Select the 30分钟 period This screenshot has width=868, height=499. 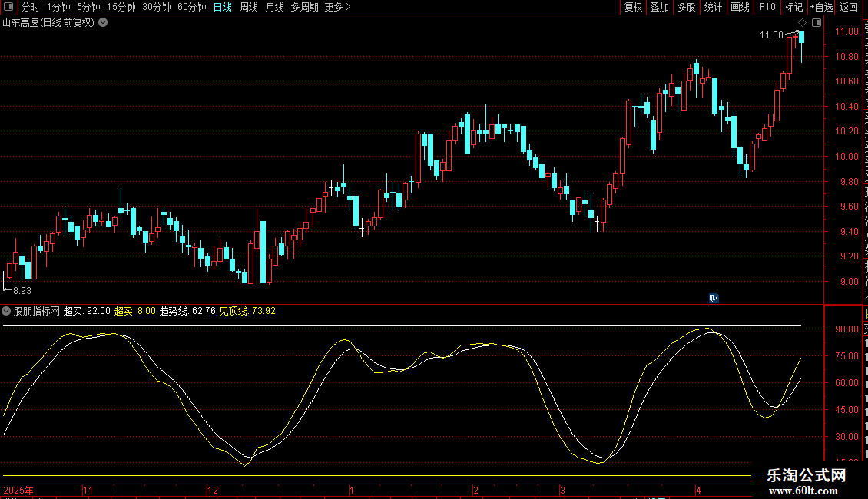pyautogui.click(x=157, y=7)
